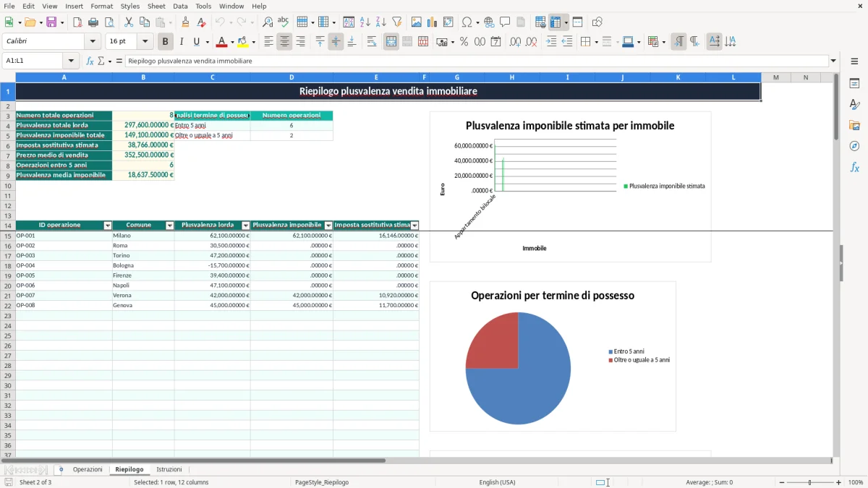Toggle Italic formatting
This screenshot has height=488, width=868.
(181, 42)
